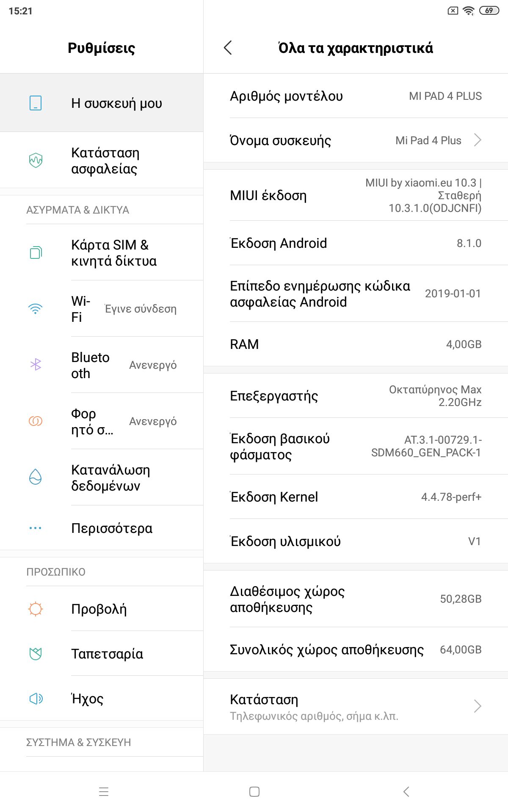508x812 pixels.
Task: Tap the back arrow in the header
Action: pyautogui.click(x=228, y=48)
